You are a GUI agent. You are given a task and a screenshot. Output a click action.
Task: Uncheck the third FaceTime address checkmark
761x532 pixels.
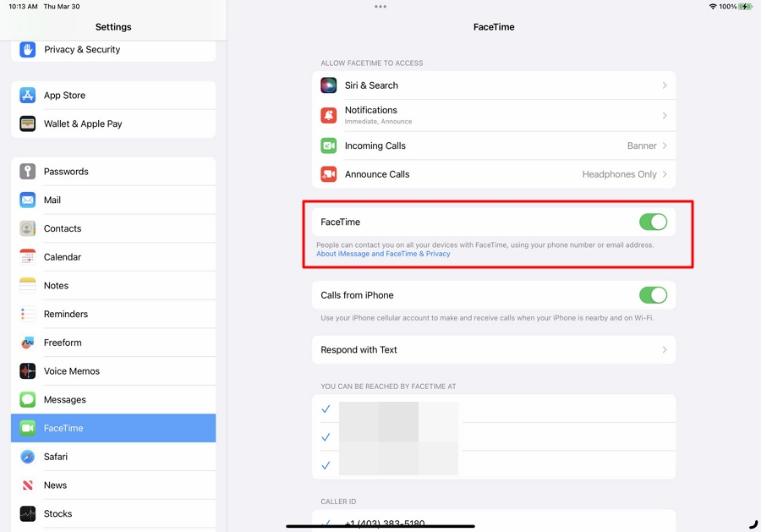tap(326, 465)
